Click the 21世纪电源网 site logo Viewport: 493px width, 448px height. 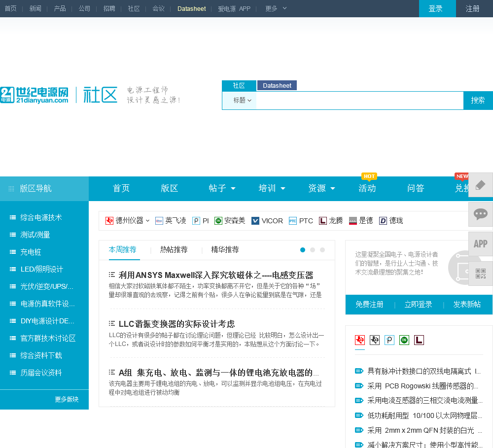(x=35, y=95)
